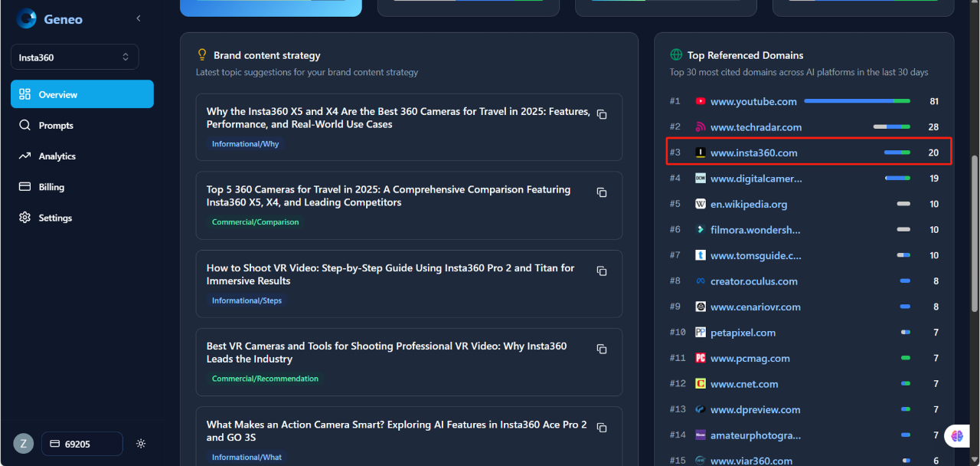
Task: Click the youtube.com citation progress bar
Action: [857, 101]
